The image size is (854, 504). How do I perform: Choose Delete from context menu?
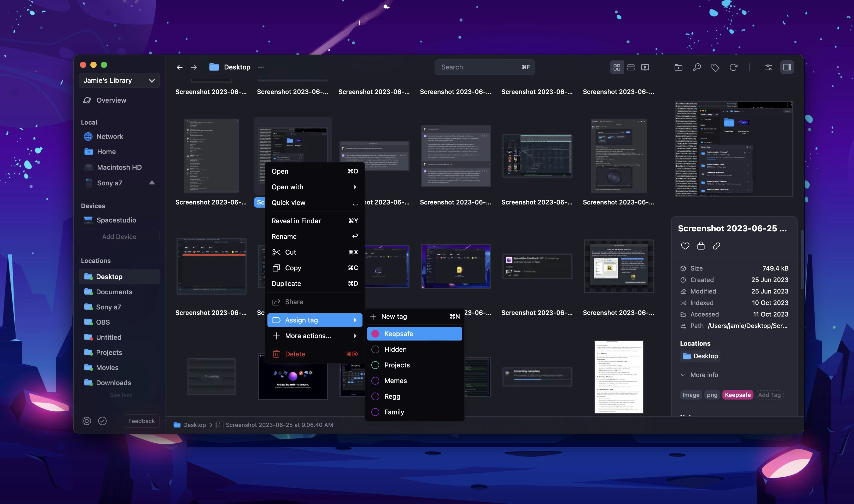click(x=314, y=354)
